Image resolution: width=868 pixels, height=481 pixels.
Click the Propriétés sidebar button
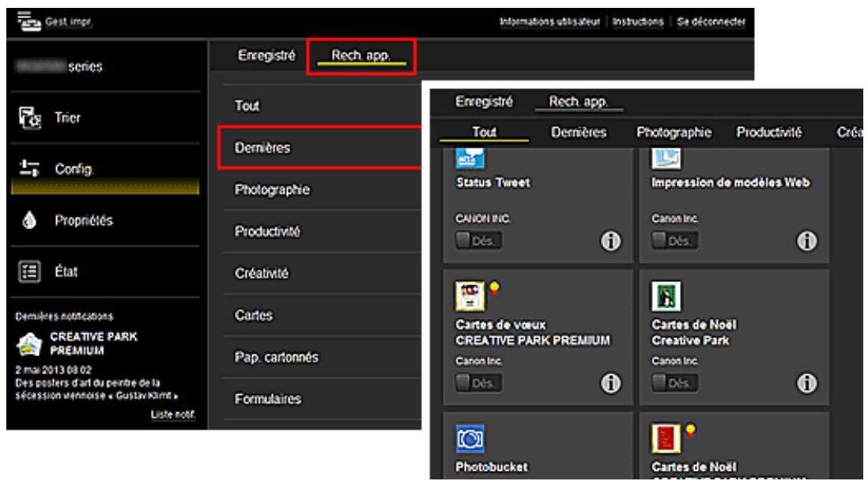105,220
